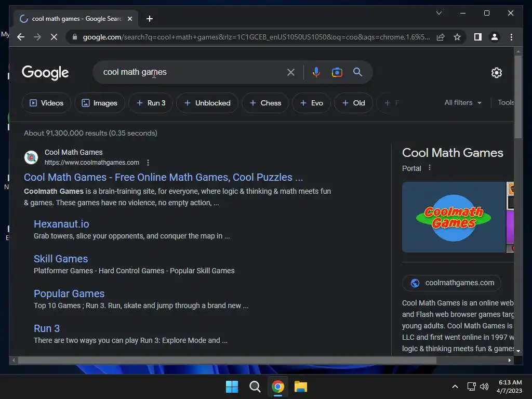Open more options for coolmathgames.com result
This screenshot has width=532, height=399.
coord(148,163)
